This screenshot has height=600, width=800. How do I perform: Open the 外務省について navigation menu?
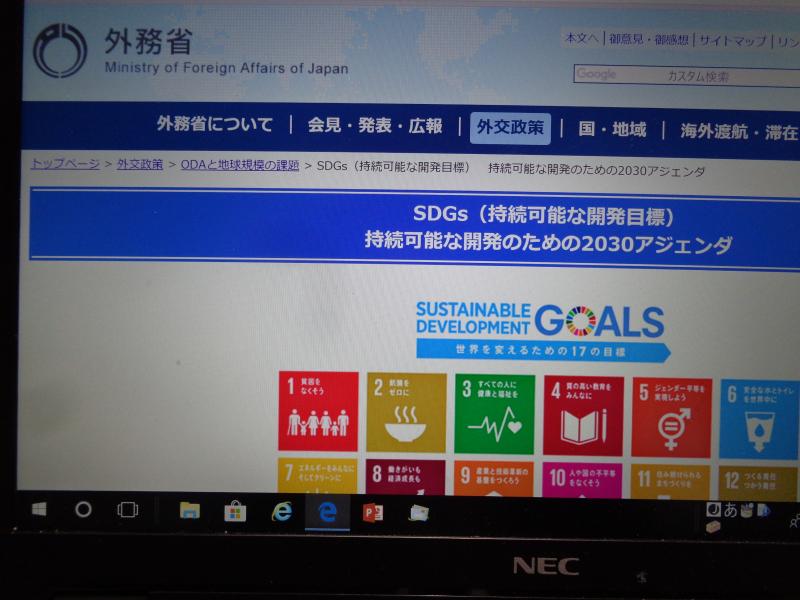click(215, 124)
